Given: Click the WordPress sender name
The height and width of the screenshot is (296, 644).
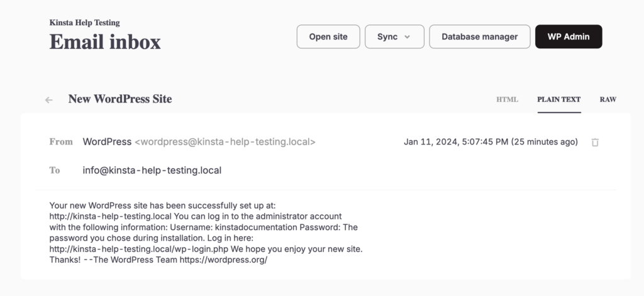Looking at the screenshot, I should pyautogui.click(x=107, y=142).
